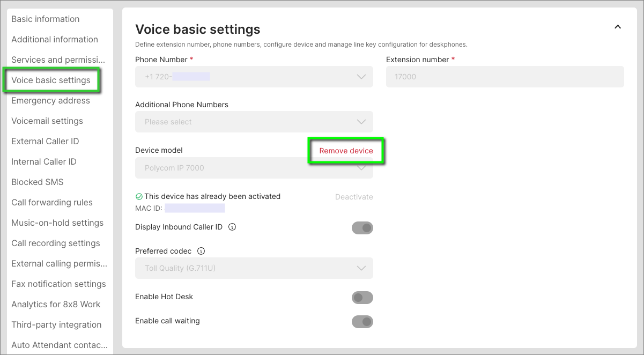Select Blocked SMS in sidebar
Image resolution: width=644 pixels, height=355 pixels.
tap(38, 182)
